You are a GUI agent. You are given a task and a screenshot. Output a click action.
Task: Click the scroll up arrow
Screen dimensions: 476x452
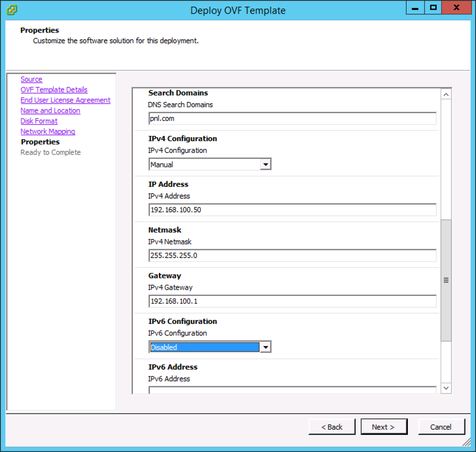tap(446, 94)
